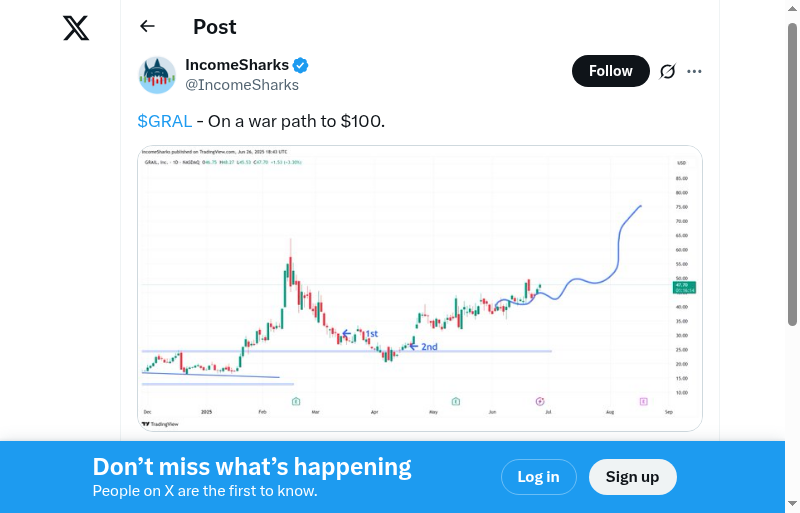The image size is (800, 513).
Task: Follow the IncomeSharks account
Action: (610, 71)
